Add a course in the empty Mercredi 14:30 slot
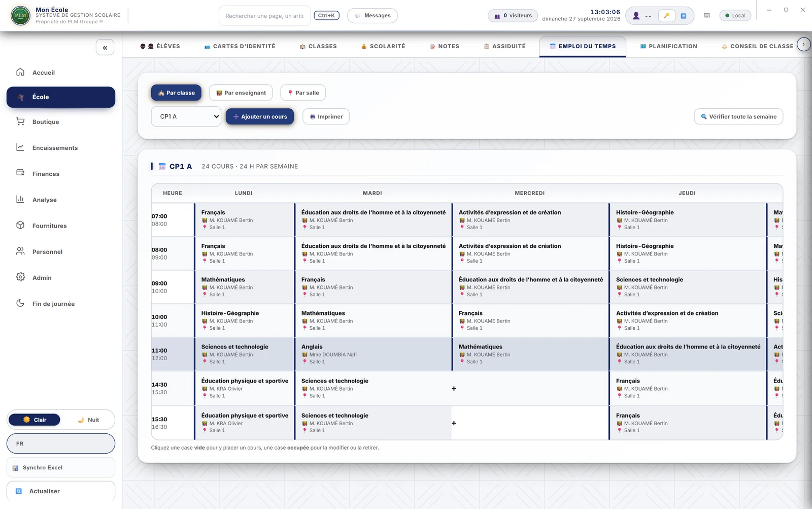Image resolution: width=812 pixels, height=509 pixels. [454, 389]
